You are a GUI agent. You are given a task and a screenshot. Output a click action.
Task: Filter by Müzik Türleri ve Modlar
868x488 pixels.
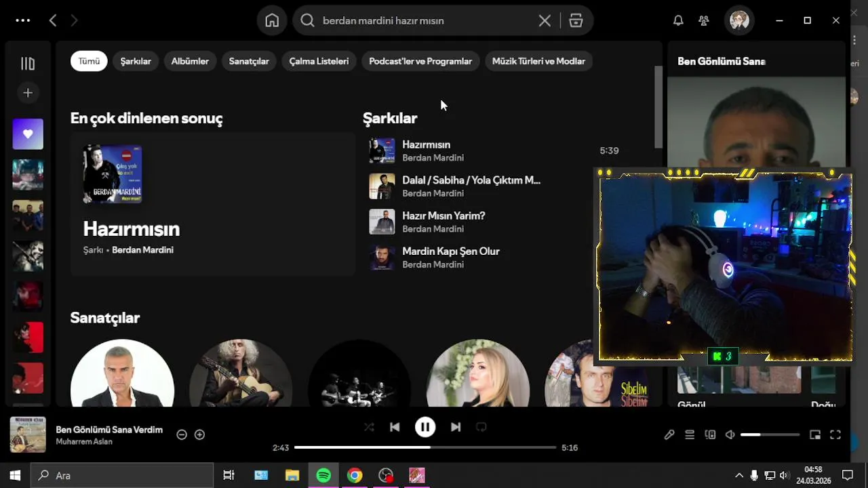coord(538,61)
